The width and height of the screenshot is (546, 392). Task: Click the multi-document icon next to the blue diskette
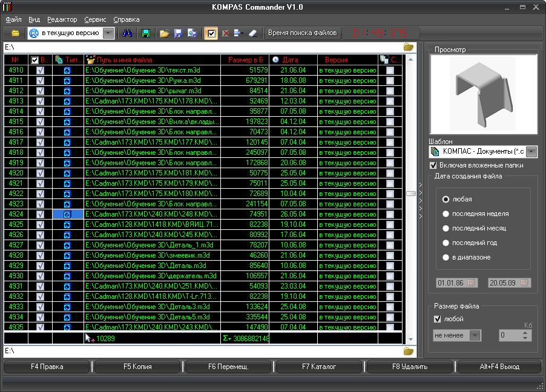[x=192, y=33]
